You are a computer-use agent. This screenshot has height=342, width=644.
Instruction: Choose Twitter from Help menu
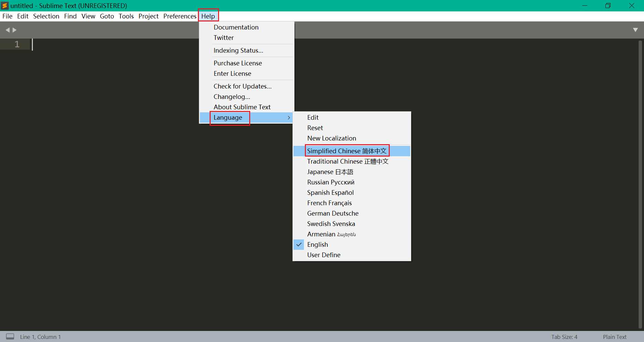[x=247, y=38]
